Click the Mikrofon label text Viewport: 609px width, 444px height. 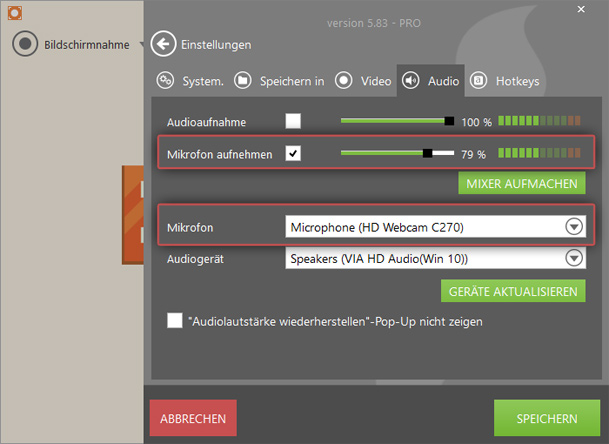pyautogui.click(x=190, y=228)
